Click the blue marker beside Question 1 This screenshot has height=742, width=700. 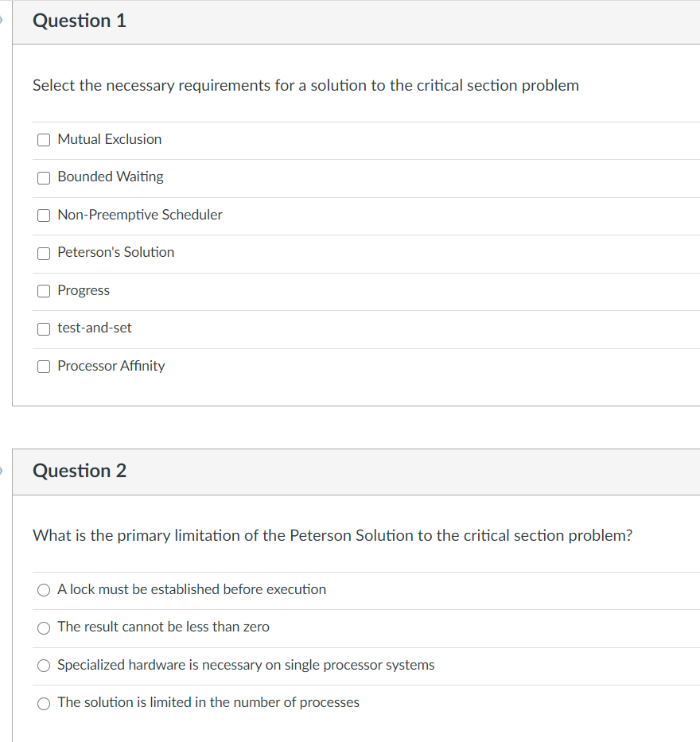coord(2,21)
